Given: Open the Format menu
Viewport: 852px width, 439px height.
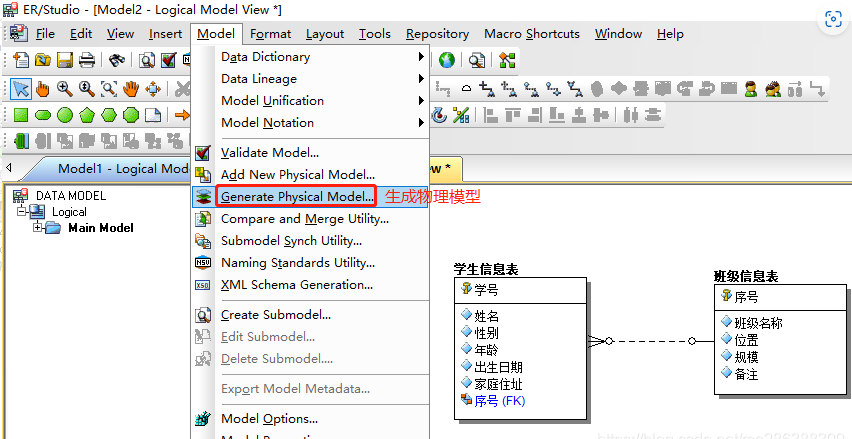Looking at the screenshot, I should (x=271, y=34).
